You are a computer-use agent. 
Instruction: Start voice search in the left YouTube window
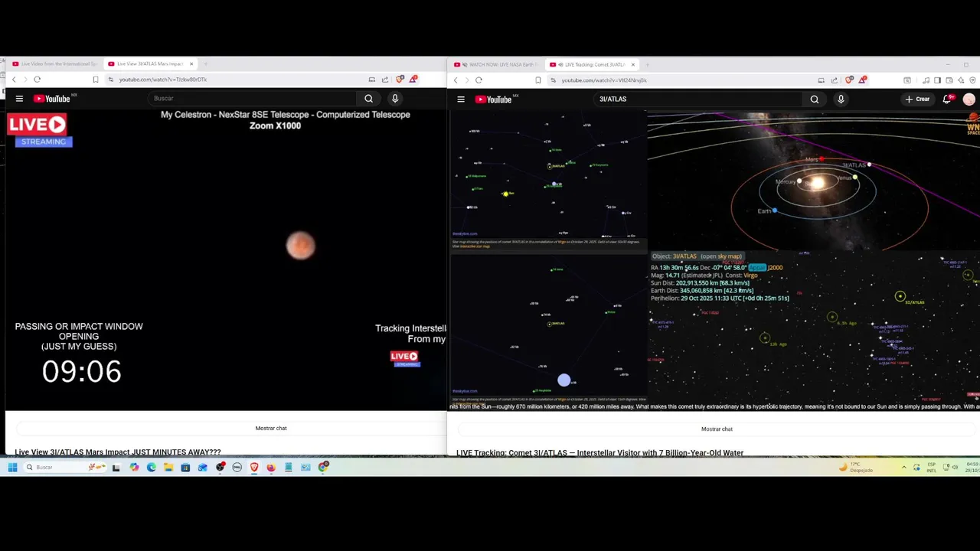(x=395, y=98)
